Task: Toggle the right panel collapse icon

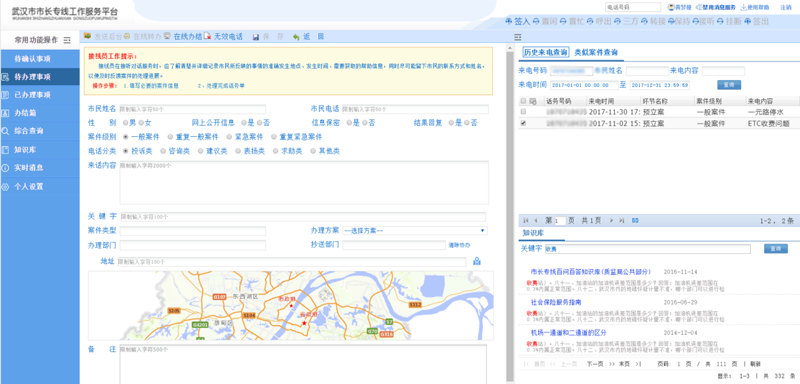Action: (517, 37)
